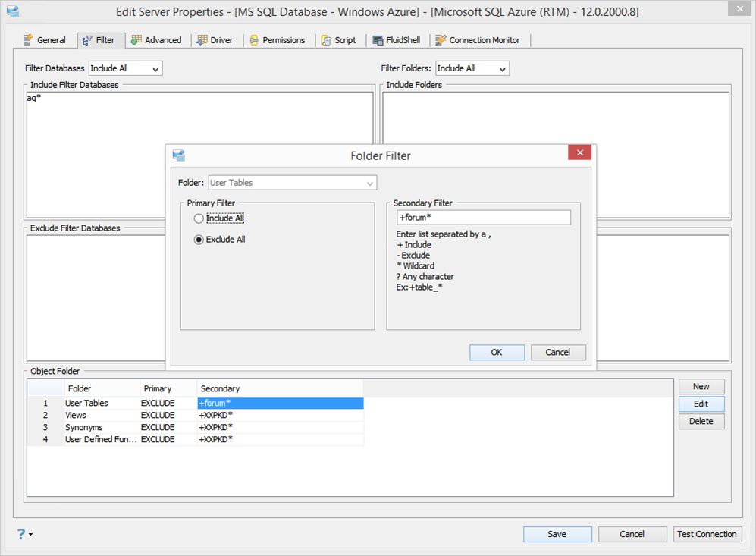The height and width of the screenshot is (556, 756).
Task: Click the Include Filter Databases text area
Action: [199, 155]
